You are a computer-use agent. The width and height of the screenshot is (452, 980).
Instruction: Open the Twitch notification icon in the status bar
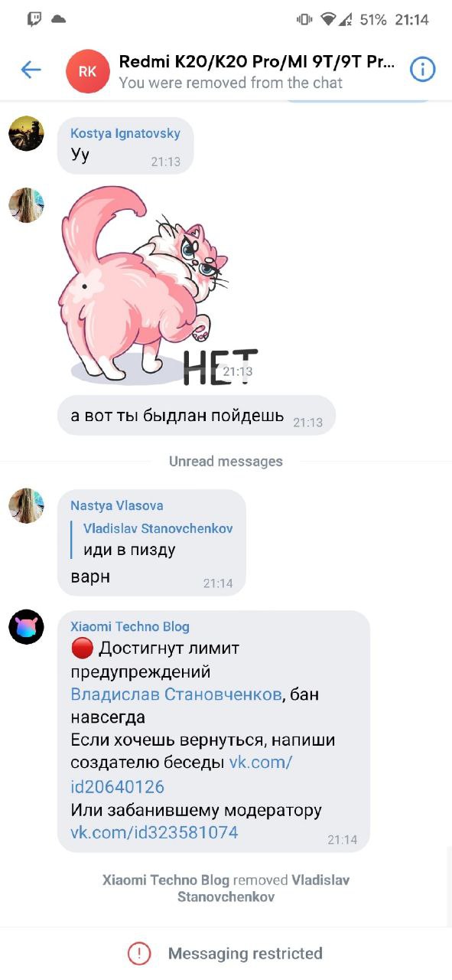[34, 20]
